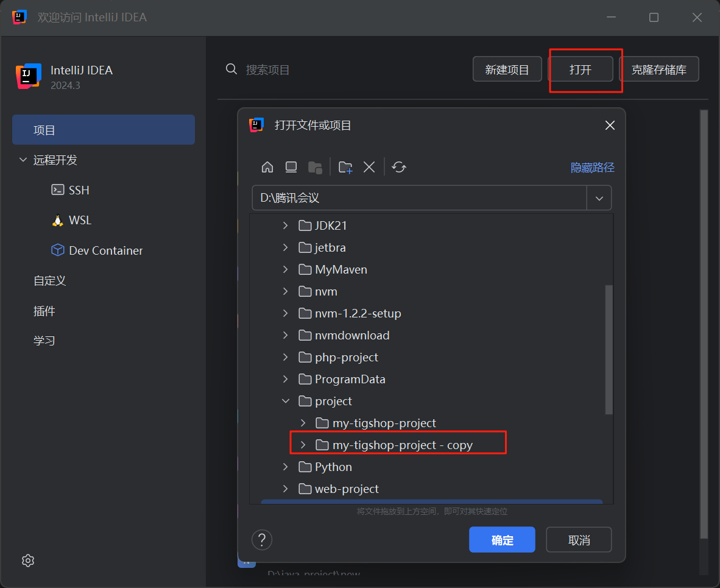Screen dimensions: 720x588
Task: Jump to desktop directory icon
Action: coord(291,167)
